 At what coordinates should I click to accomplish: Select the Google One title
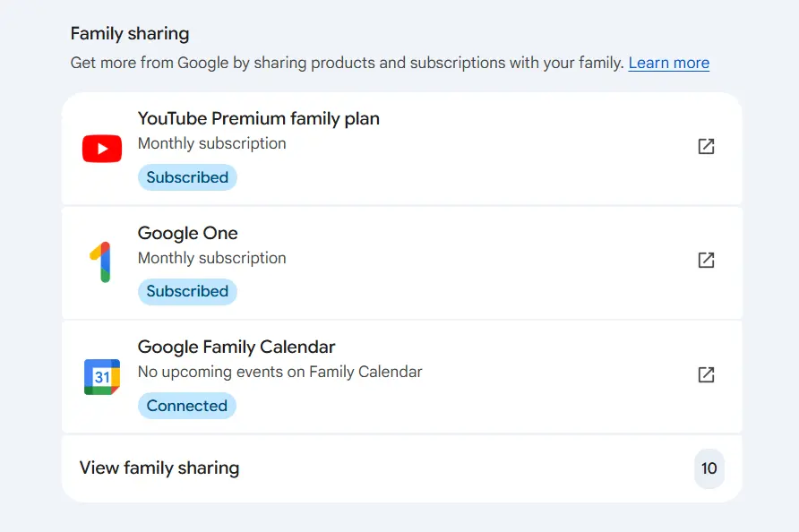187,234
